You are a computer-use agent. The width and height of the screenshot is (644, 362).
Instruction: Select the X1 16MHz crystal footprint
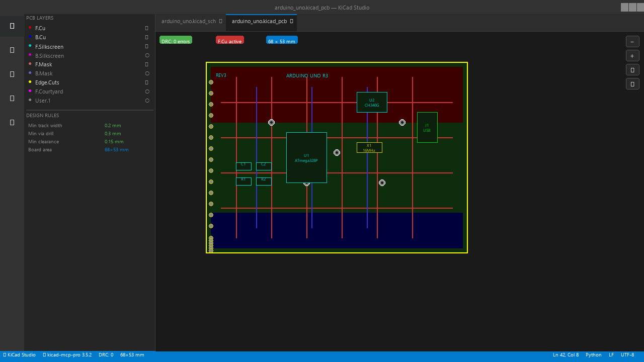369,147
